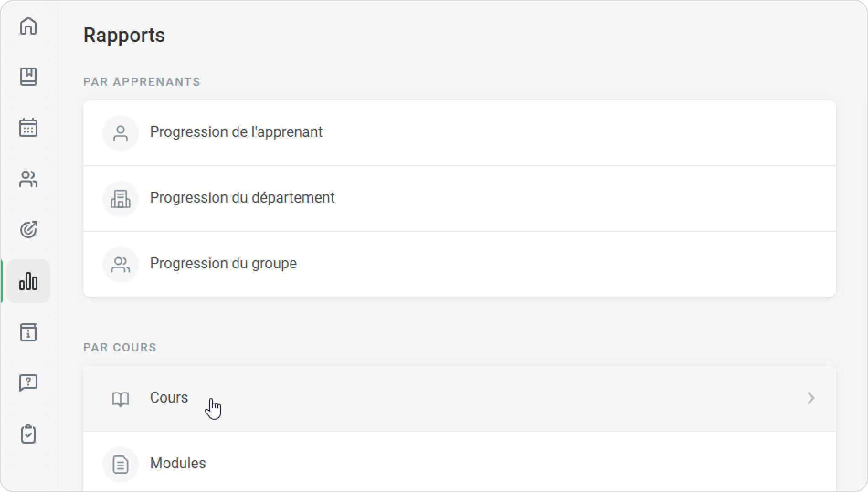Screen dimensions: 868x492
Task: Open Progression de l'apprenant report
Action: click(x=236, y=132)
